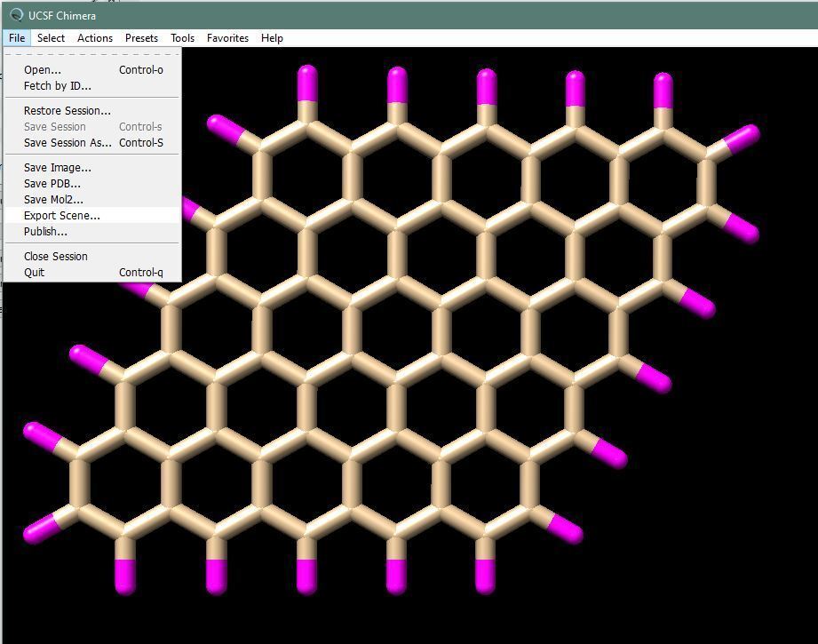Quit Chimera via the File menu

34,272
